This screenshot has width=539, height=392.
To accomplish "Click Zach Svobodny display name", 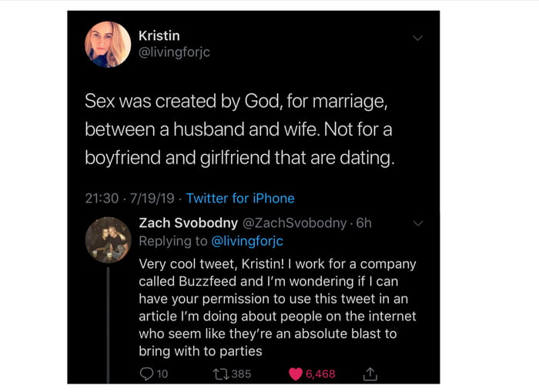I will click(x=189, y=223).
